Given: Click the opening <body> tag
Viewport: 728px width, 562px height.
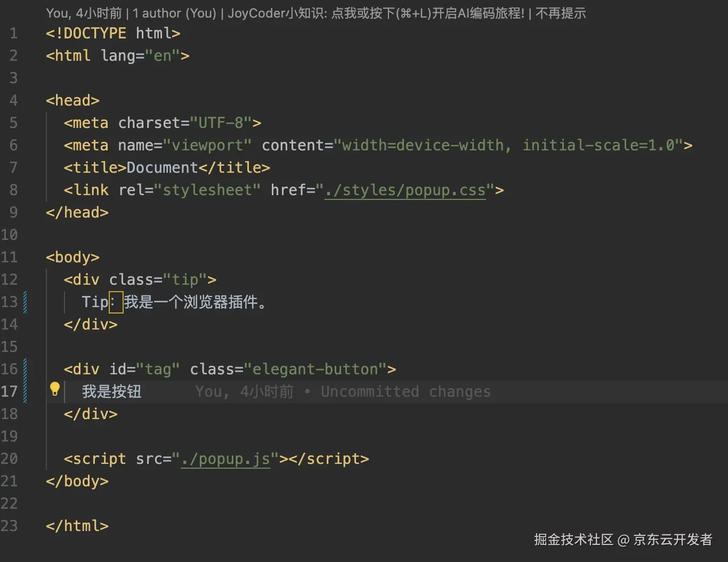Looking at the screenshot, I should [x=72, y=258].
